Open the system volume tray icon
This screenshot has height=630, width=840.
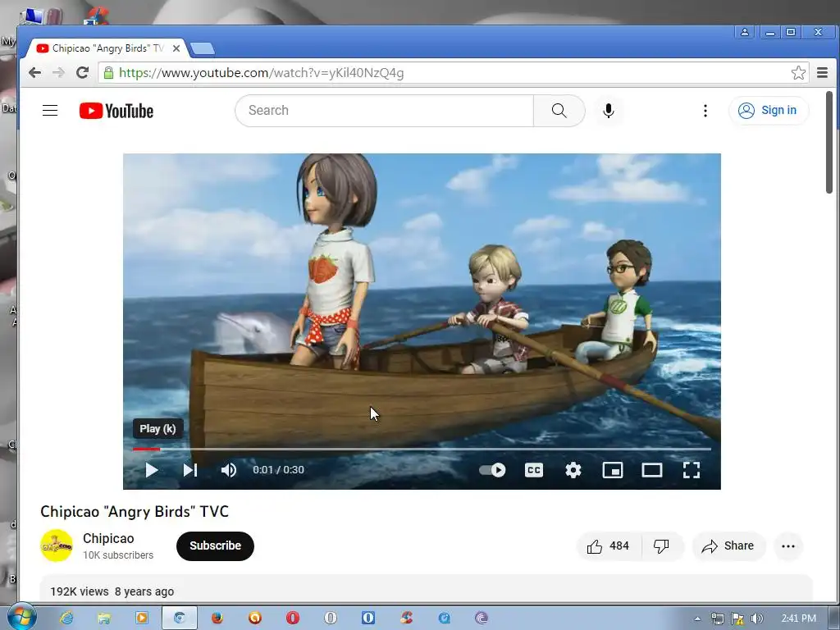(756, 619)
